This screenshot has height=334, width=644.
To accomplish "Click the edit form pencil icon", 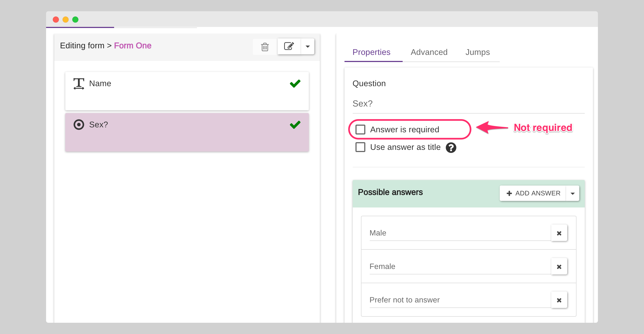I will [289, 46].
